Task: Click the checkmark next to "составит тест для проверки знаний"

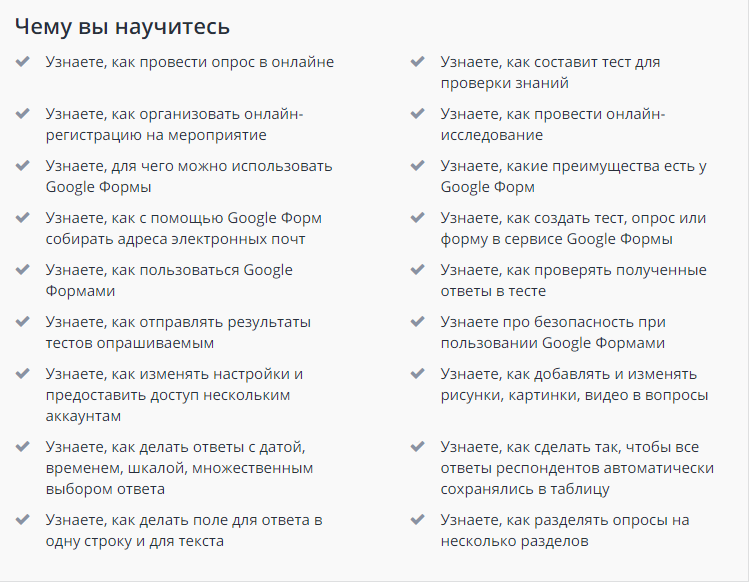Action: pos(417,62)
